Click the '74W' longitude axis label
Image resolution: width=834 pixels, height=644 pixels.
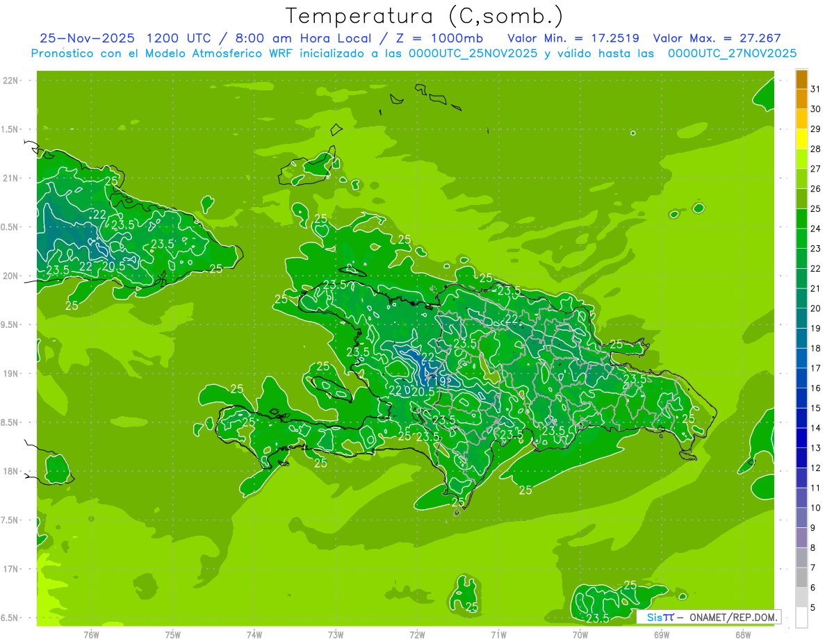[254, 634]
